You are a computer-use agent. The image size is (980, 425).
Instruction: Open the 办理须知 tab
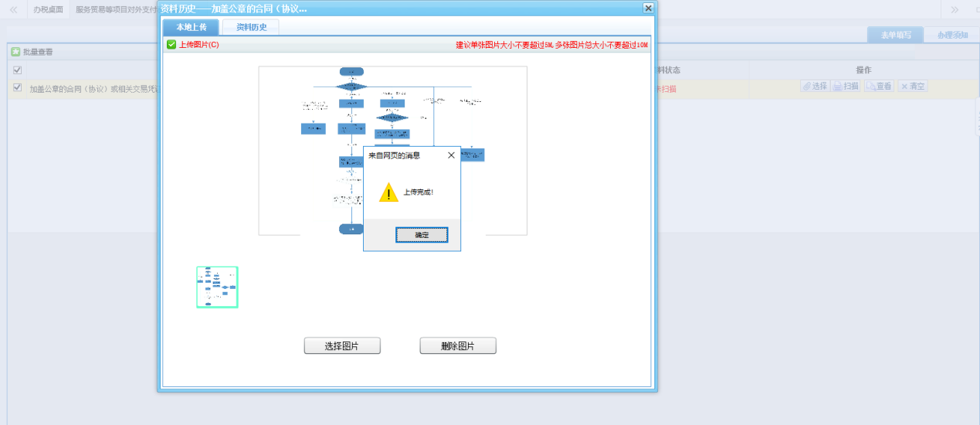click(x=952, y=36)
